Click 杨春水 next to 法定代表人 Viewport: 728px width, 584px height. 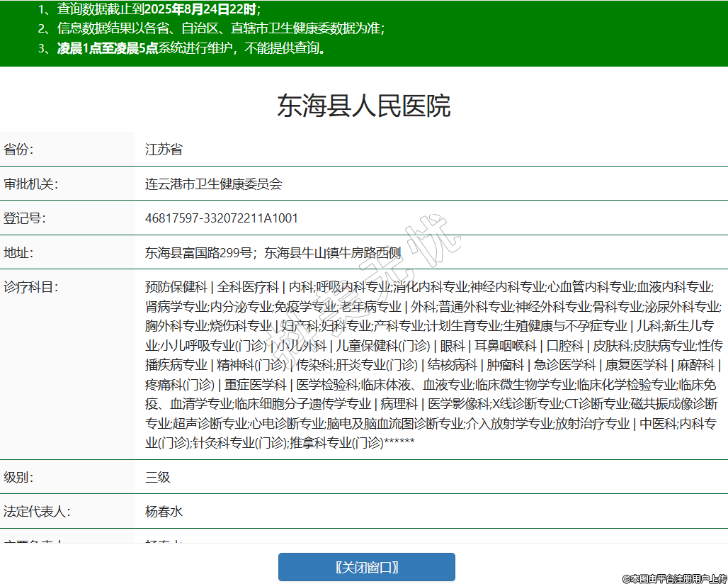click(x=164, y=512)
